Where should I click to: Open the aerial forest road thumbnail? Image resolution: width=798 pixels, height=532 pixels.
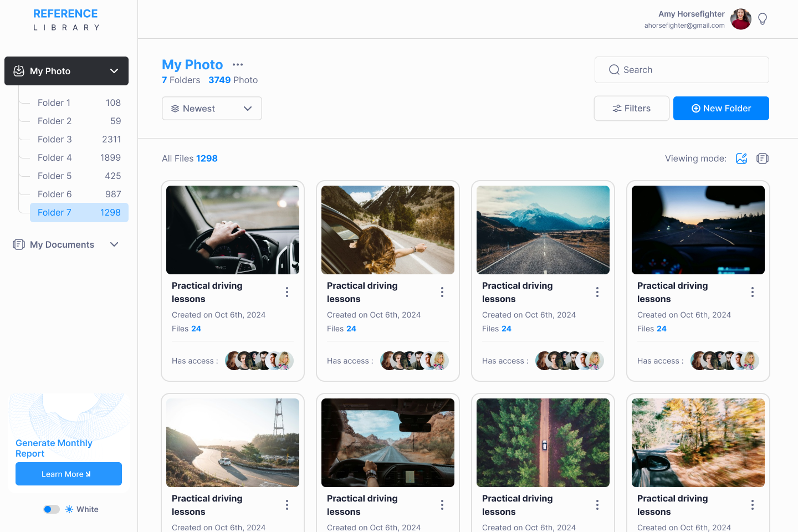coord(543,443)
